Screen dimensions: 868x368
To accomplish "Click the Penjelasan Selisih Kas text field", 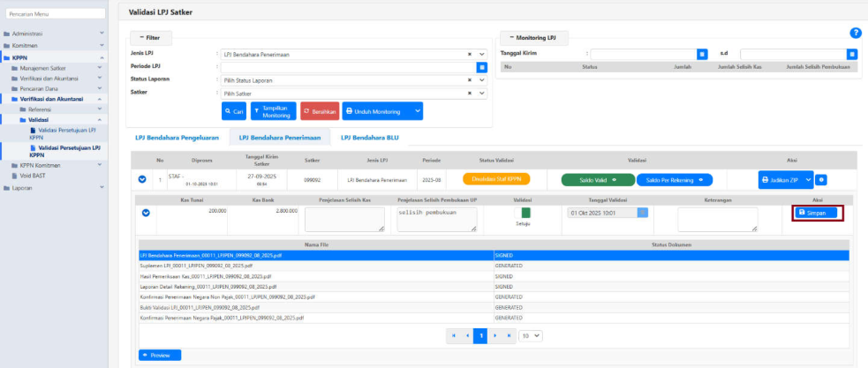I will (344, 219).
